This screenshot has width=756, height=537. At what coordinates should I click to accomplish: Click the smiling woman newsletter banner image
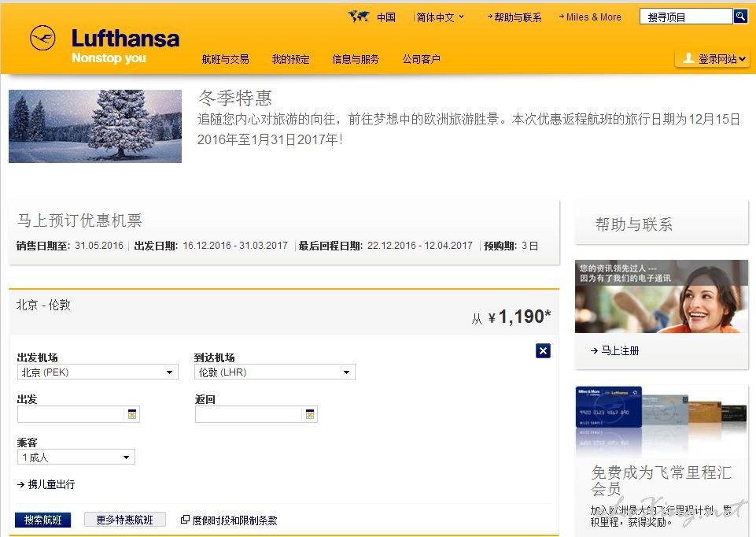coord(662,296)
